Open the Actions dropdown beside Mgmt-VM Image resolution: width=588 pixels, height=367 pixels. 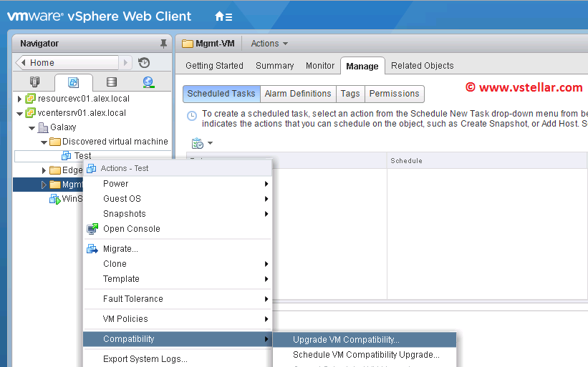(269, 44)
